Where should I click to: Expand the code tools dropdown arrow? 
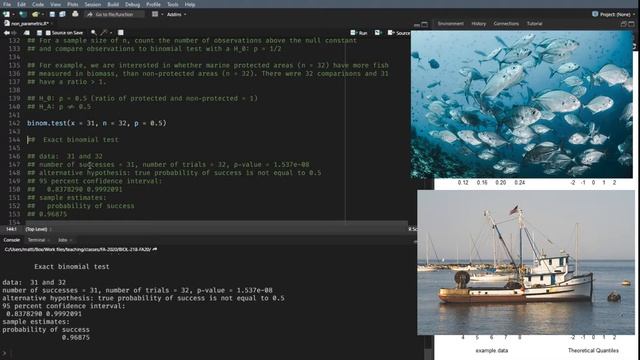pyautogui.click(x=111, y=33)
